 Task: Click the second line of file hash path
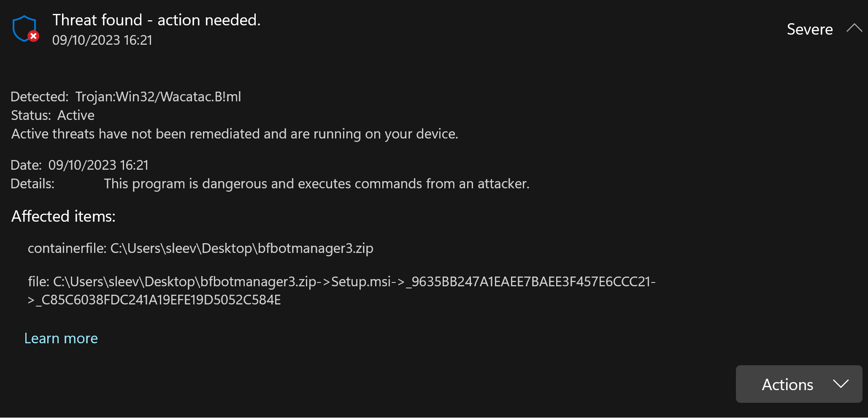pyautogui.click(x=154, y=300)
